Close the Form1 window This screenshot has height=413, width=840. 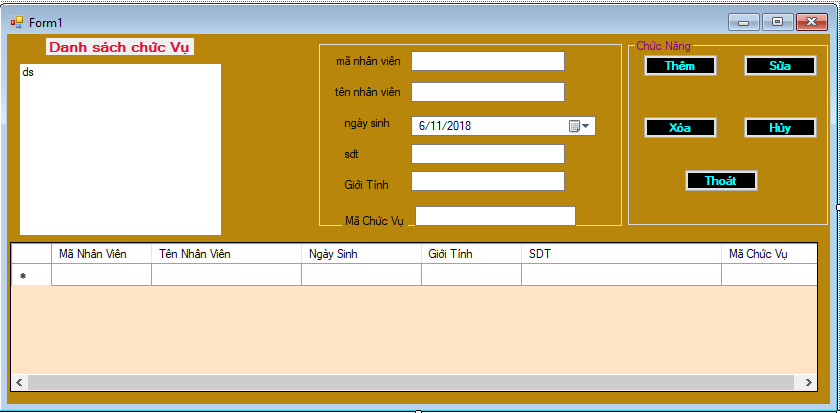click(812, 22)
